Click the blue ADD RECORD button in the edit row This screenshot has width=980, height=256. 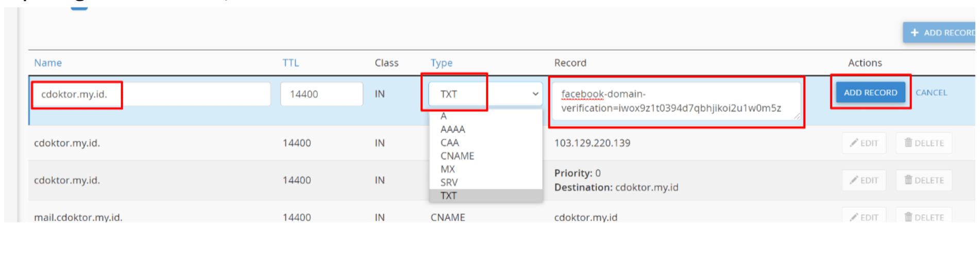click(870, 92)
